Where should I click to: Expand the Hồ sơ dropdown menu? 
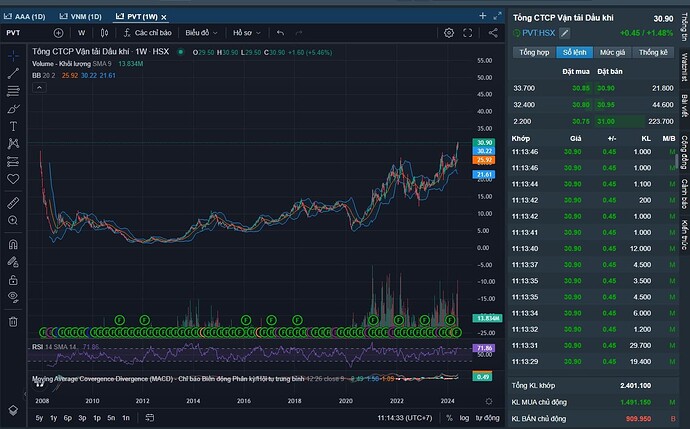[x=245, y=32]
